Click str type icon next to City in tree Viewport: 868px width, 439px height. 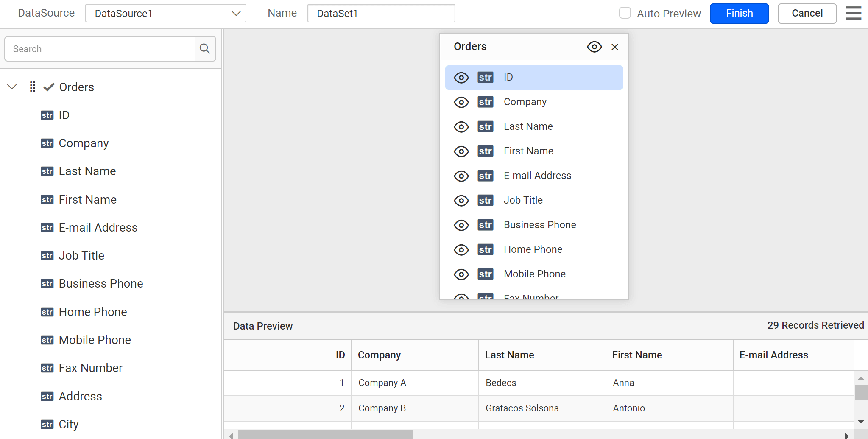(47, 425)
